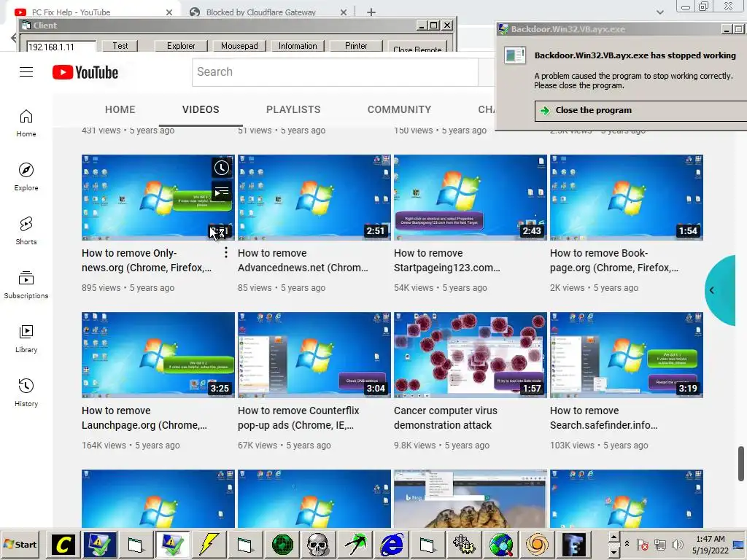This screenshot has height=560, width=747.
Task: Open How to remove Counterflix pop-up ads thumbnail
Action: [314, 355]
